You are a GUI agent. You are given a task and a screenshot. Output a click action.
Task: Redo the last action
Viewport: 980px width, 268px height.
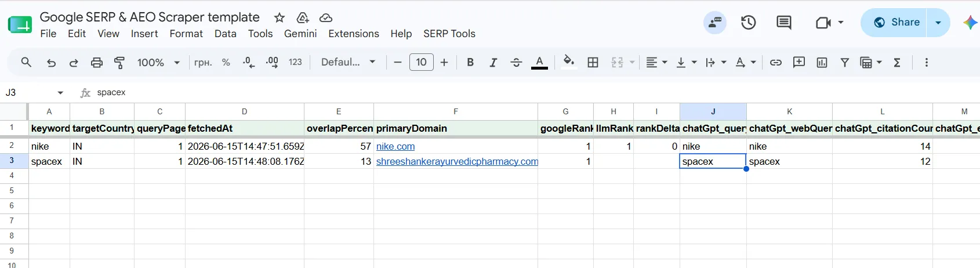tap(74, 63)
